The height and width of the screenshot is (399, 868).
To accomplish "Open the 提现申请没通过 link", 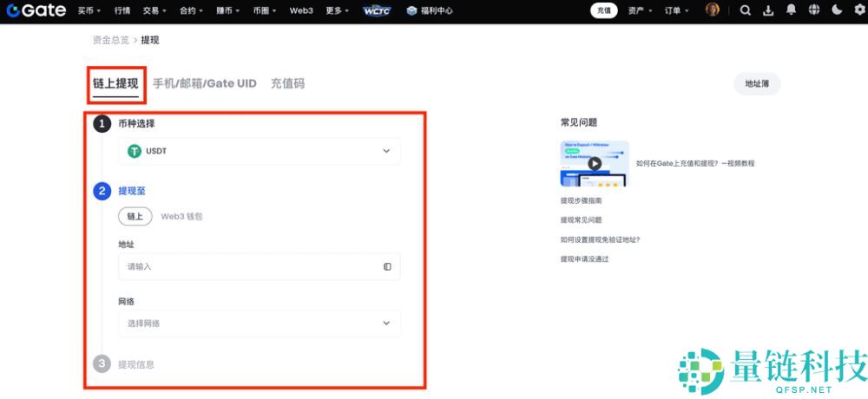I will tap(584, 259).
